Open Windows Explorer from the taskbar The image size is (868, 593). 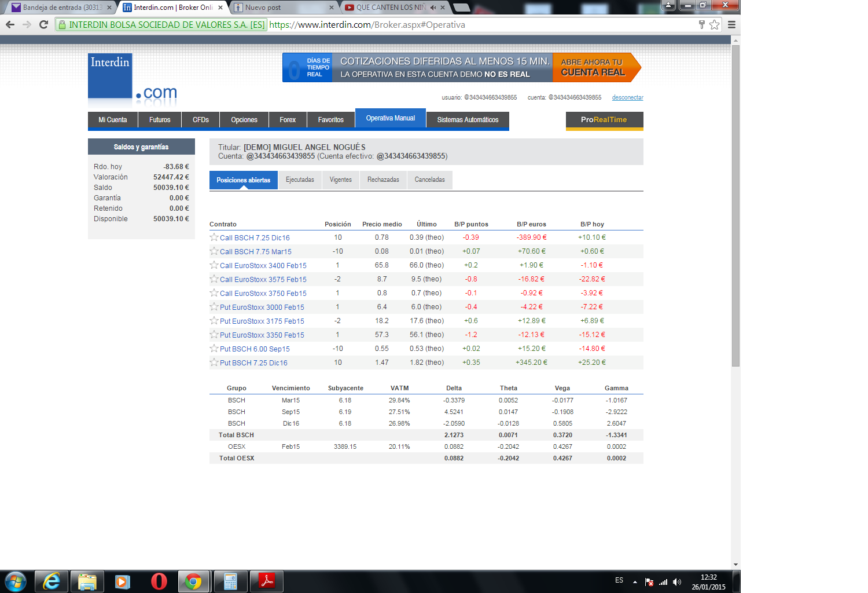point(87,581)
